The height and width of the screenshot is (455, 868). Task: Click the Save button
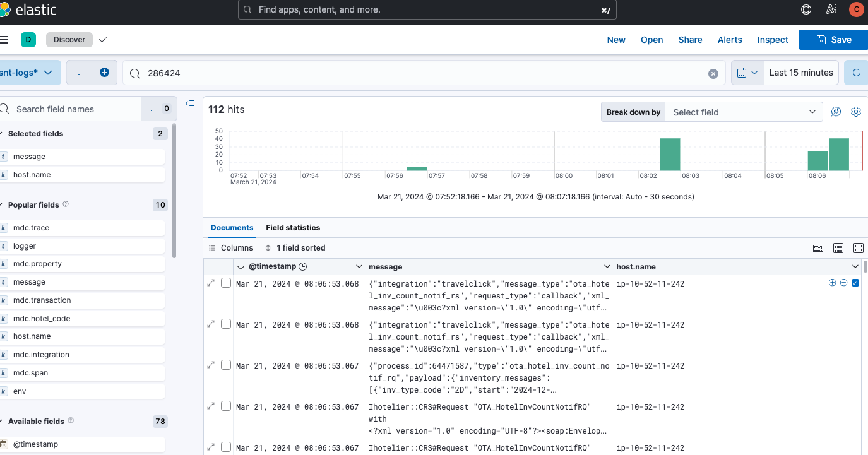(x=833, y=40)
